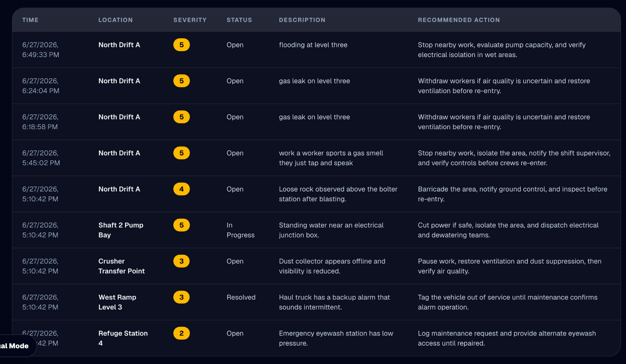The width and height of the screenshot is (626, 364).
Task: Click severity badge for West Ramp Level 3
Action: [x=182, y=297]
